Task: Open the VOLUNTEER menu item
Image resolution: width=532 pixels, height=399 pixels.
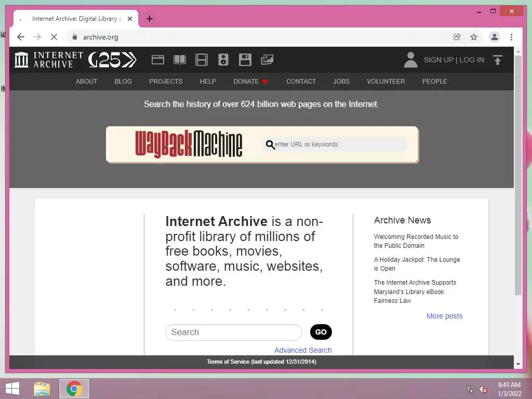Action: click(x=386, y=82)
